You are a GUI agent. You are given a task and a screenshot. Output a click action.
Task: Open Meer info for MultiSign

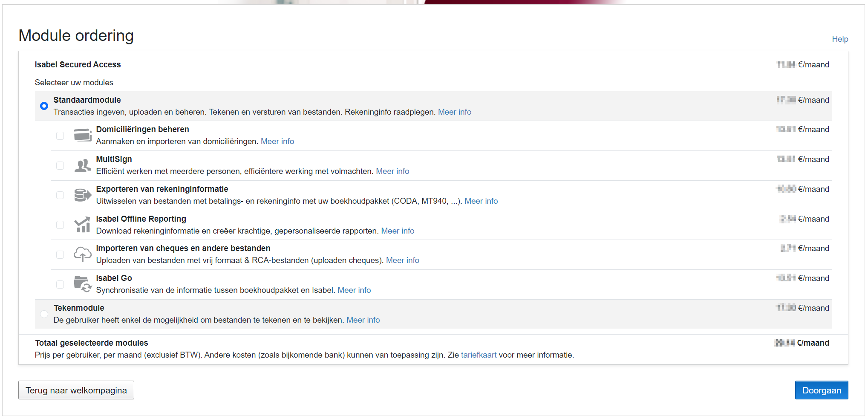click(x=392, y=171)
